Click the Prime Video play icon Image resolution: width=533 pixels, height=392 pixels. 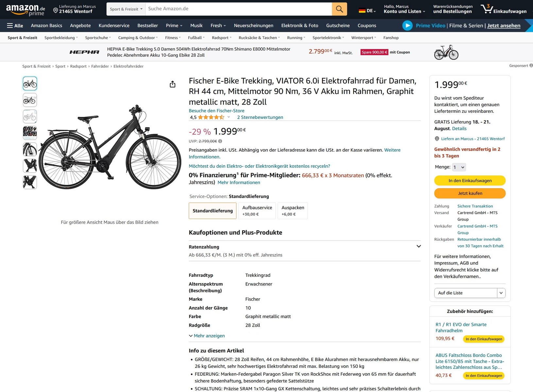point(407,25)
